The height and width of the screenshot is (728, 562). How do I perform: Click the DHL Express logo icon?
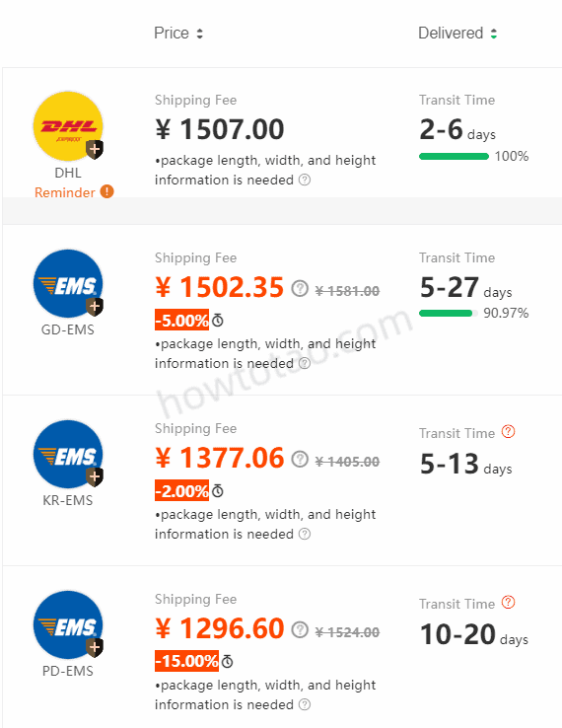click(x=68, y=126)
